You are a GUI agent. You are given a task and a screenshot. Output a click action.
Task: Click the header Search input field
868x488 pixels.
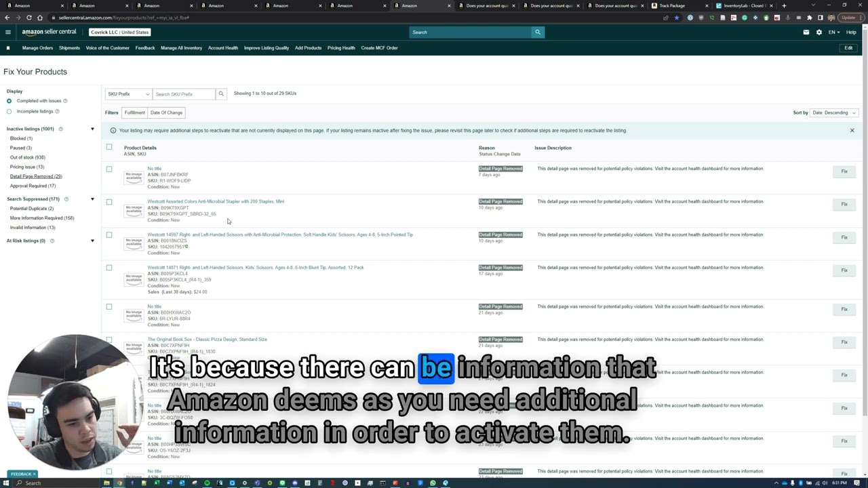pyautogui.click(x=471, y=32)
